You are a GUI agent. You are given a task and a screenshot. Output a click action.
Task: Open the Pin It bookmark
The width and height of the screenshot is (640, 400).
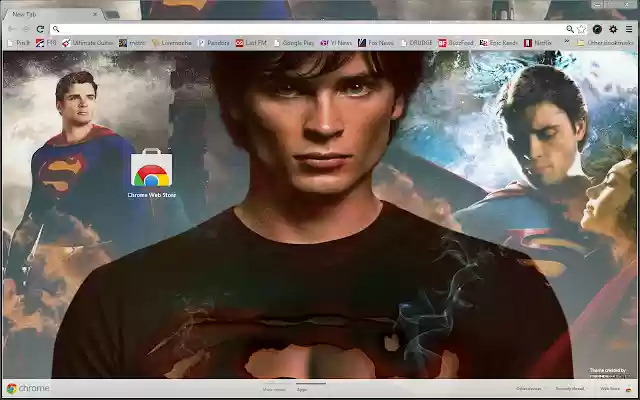click(x=19, y=43)
